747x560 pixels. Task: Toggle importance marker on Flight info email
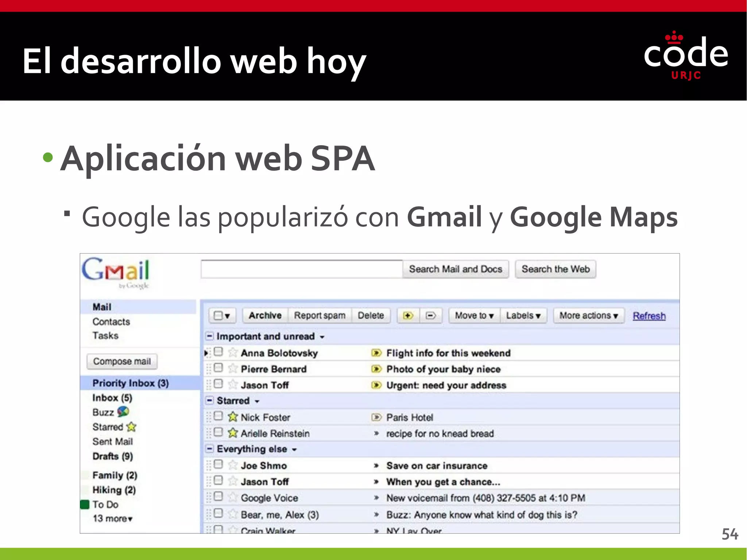pos(376,353)
